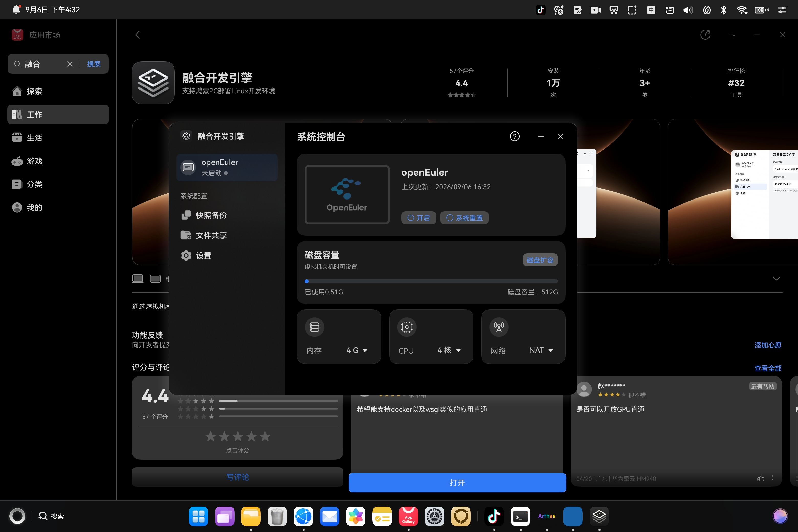Click the first device-type laptop icon under screenshots
Screen dimensions: 798x532
(138, 279)
